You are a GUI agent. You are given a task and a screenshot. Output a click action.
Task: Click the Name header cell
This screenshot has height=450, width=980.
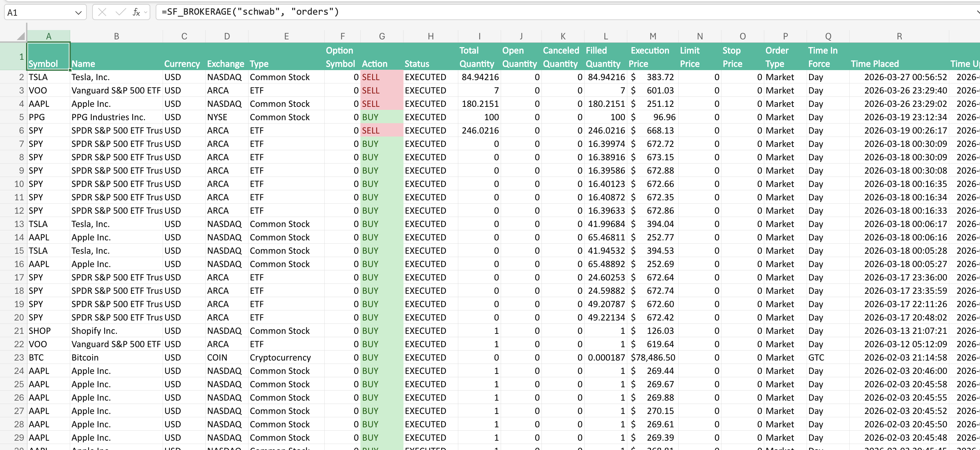click(x=117, y=56)
